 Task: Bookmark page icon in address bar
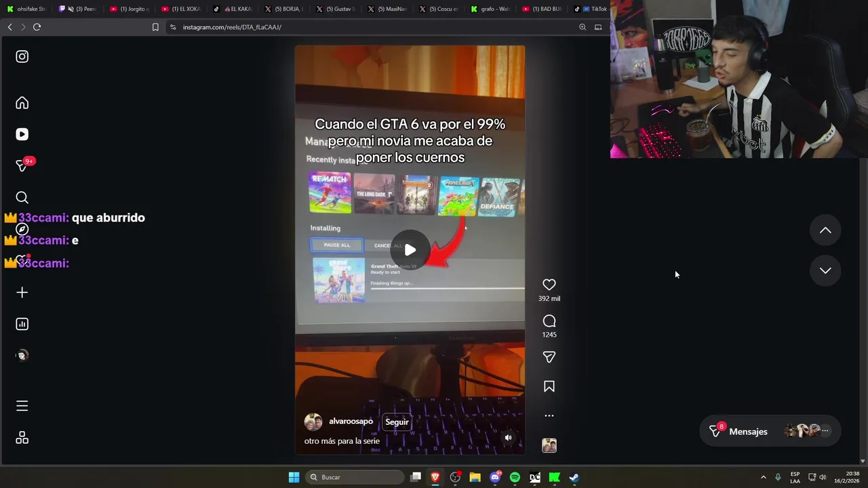[x=155, y=27]
